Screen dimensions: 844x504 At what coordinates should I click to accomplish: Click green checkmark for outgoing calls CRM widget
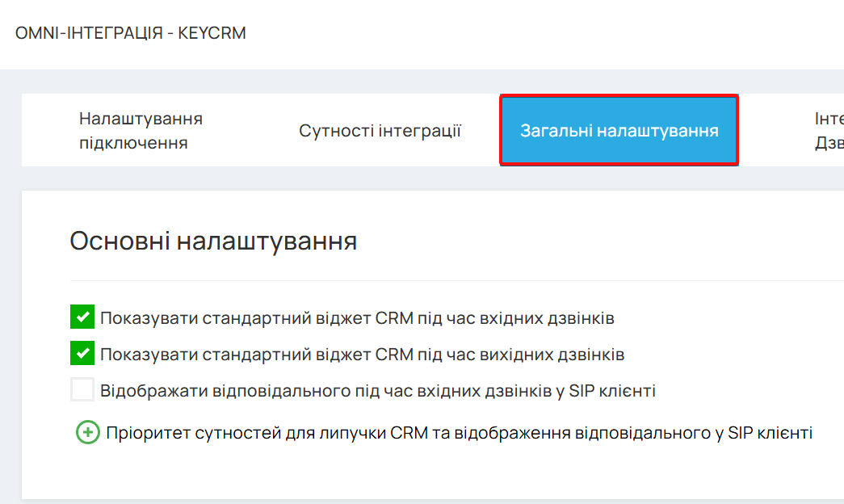[x=82, y=353]
